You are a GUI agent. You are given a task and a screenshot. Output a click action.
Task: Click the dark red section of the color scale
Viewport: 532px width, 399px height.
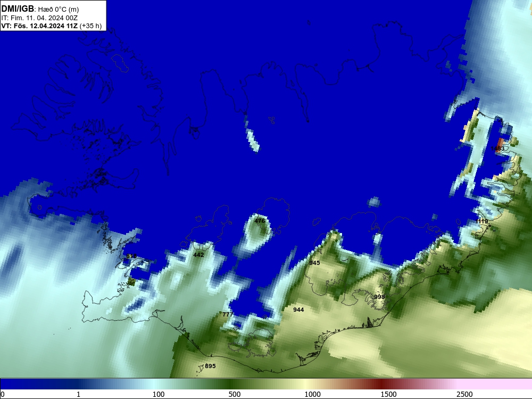(381, 384)
